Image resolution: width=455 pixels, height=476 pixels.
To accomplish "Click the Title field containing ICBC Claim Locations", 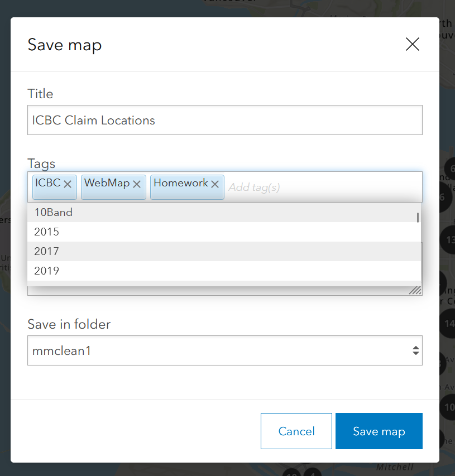I will point(225,120).
